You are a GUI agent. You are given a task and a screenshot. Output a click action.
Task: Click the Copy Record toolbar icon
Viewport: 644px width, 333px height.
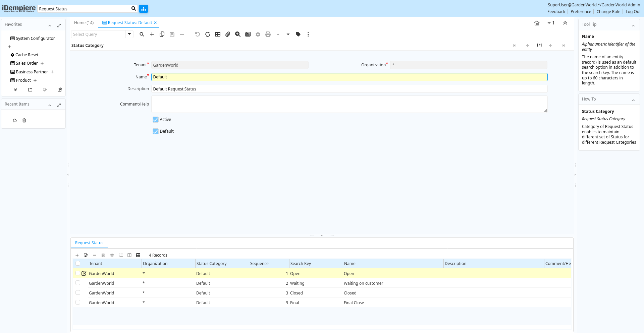162,35
